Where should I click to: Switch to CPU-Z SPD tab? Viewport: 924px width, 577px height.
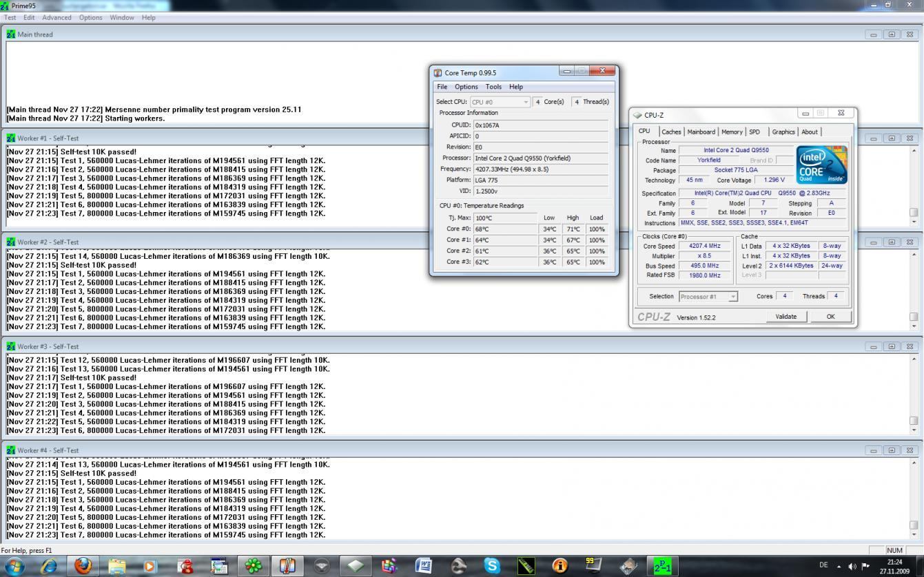click(754, 132)
